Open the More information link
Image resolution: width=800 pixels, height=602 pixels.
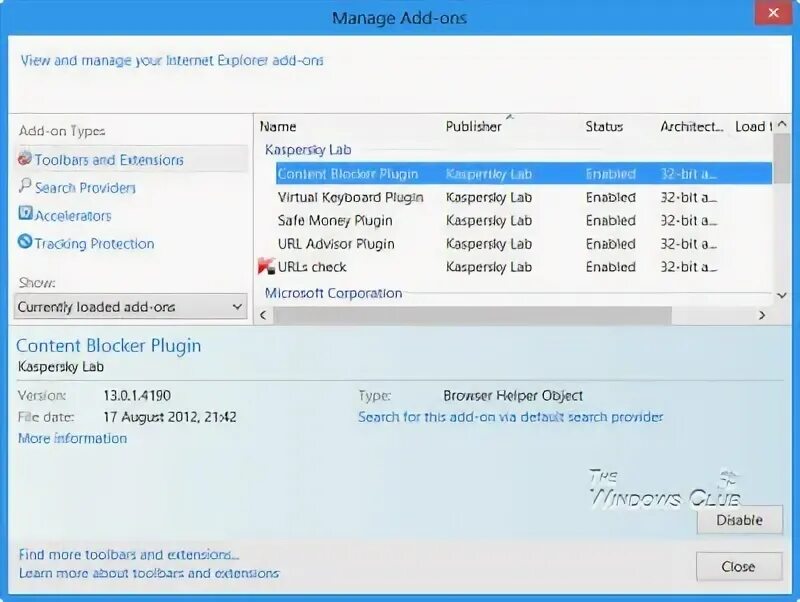click(x=72, y=438)
